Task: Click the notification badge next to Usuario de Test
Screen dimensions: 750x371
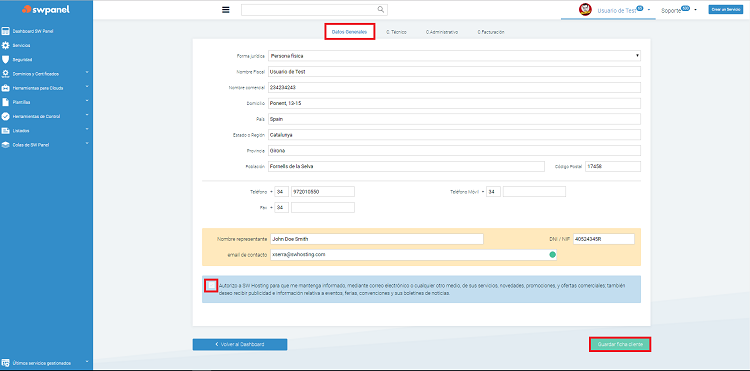Action: click(640, 8)
